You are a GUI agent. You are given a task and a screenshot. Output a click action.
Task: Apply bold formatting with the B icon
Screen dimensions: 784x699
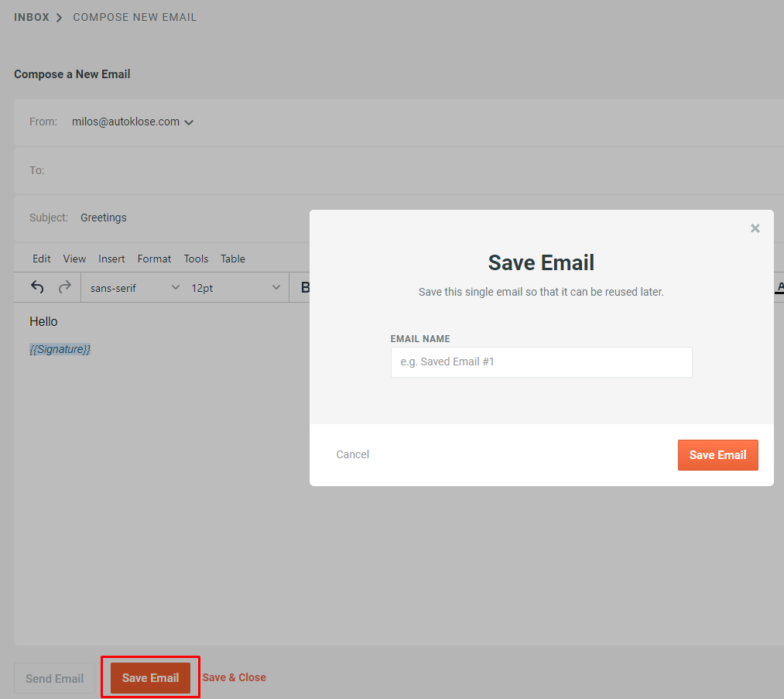click(306, 286)
